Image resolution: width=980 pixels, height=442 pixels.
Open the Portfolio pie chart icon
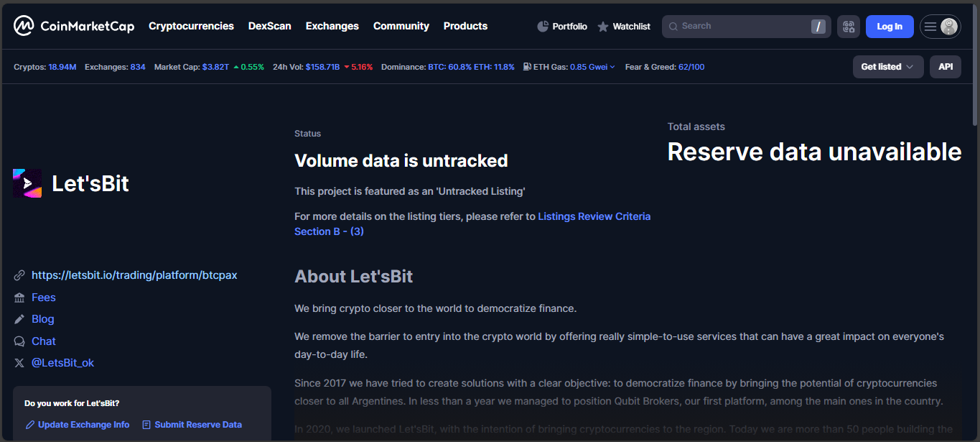543,27
